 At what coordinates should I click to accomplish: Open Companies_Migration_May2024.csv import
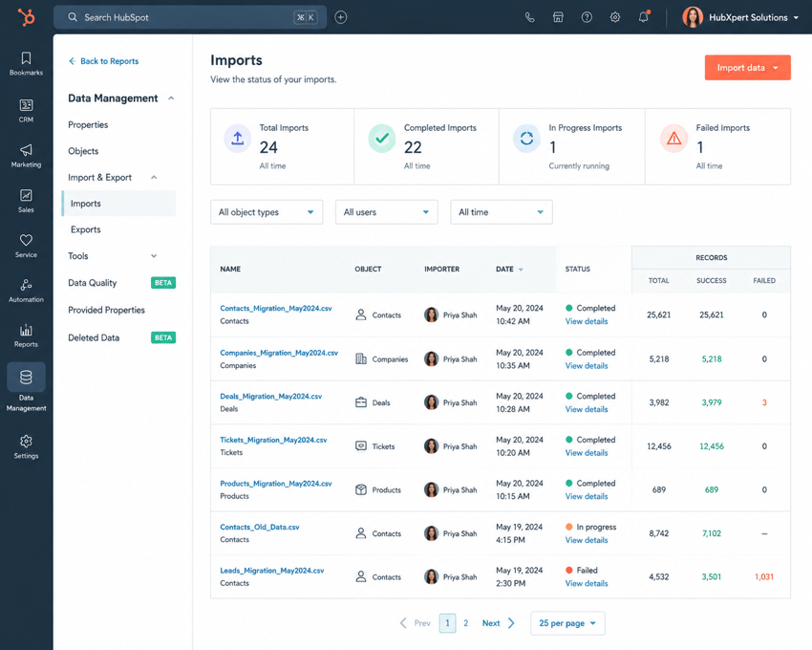pyautogui.click(x=279, y=353)
